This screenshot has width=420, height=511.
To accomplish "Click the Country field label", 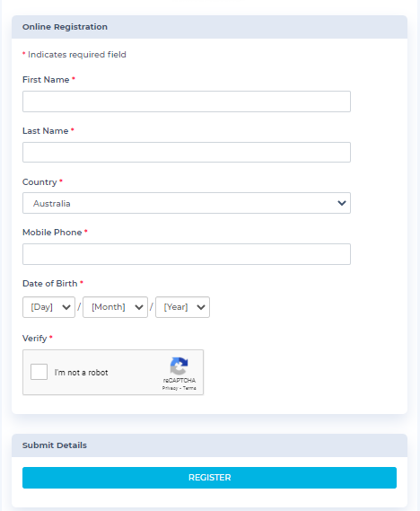I will point(39,181).
